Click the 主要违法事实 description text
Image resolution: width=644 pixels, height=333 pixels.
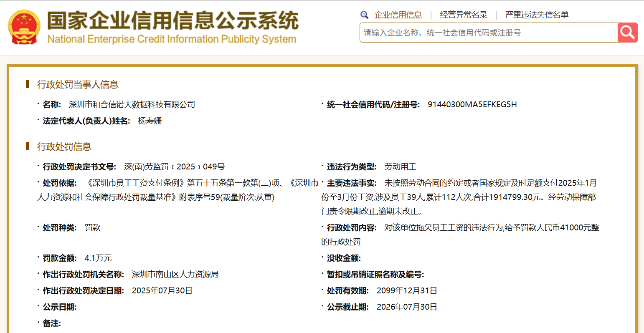(x=459, y=197)
